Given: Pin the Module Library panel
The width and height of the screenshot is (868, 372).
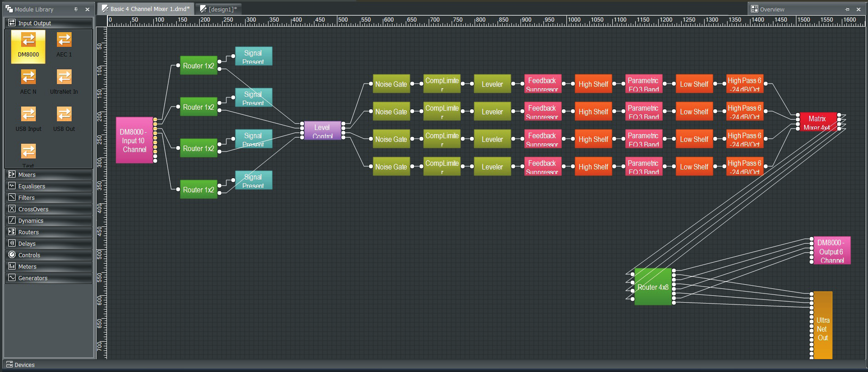Looking at the screenshot, I should [x=76, y=9].
